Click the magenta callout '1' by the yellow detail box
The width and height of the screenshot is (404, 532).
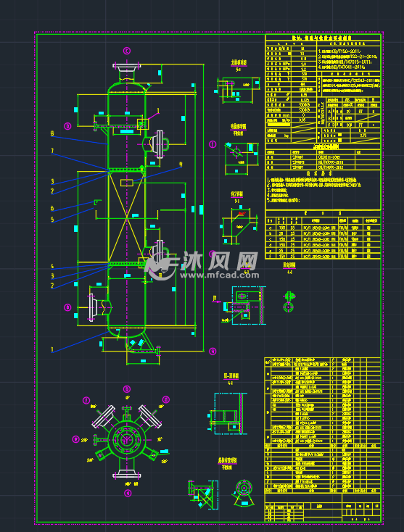[x=158, y=111]
